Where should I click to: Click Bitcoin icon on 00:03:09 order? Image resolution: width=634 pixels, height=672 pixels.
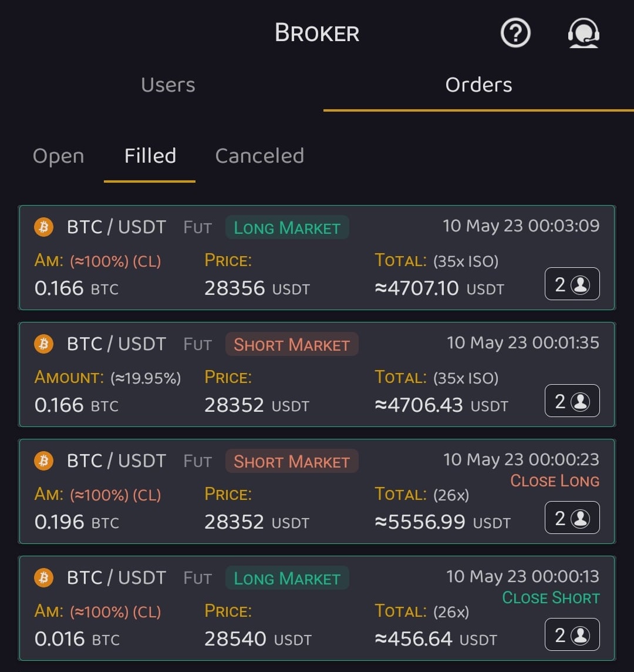(x=43, y=227)
